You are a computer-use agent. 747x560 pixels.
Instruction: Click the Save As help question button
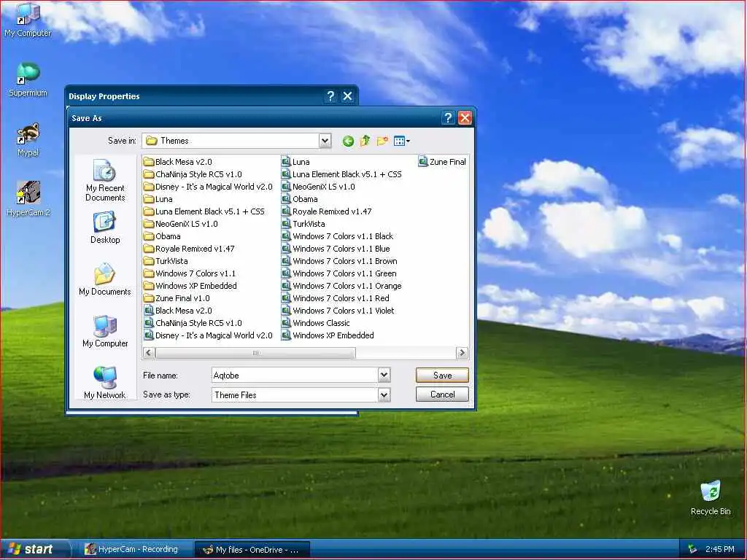tap(448, 117)
